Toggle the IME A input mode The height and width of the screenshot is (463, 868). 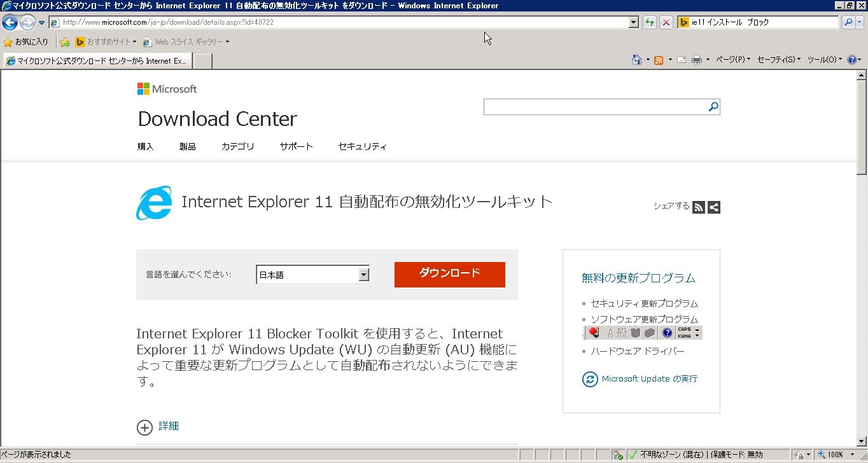coord(610,333)
